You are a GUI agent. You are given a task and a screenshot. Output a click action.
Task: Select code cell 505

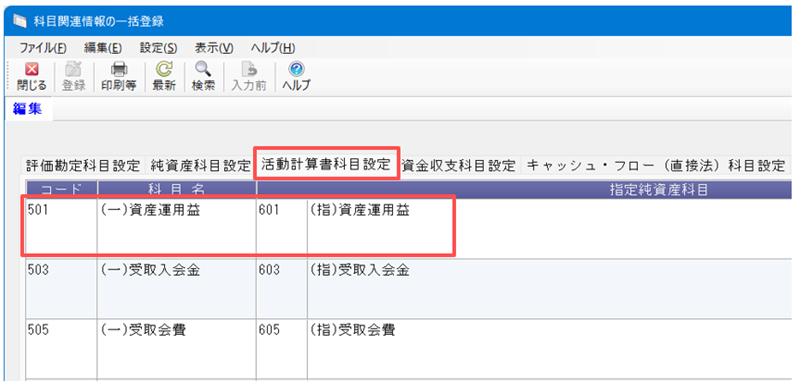click(61, 349)
